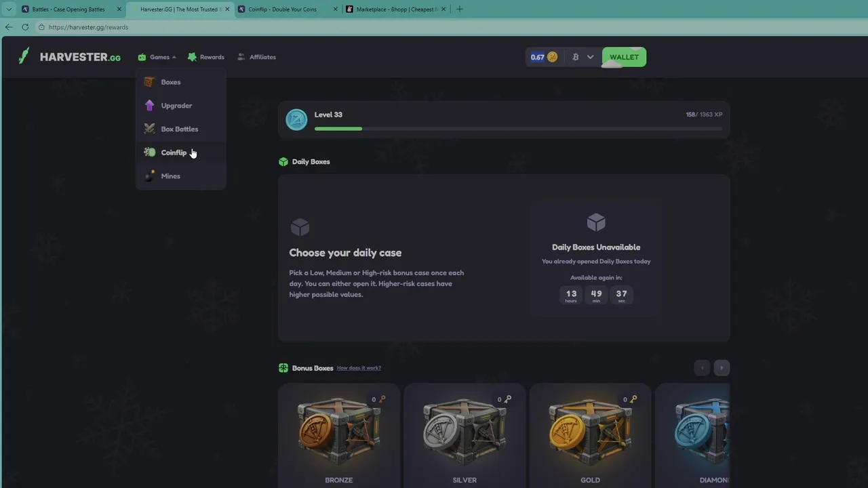
Task: Select Mines from the Games menu
Action: [x=180, y=176]
